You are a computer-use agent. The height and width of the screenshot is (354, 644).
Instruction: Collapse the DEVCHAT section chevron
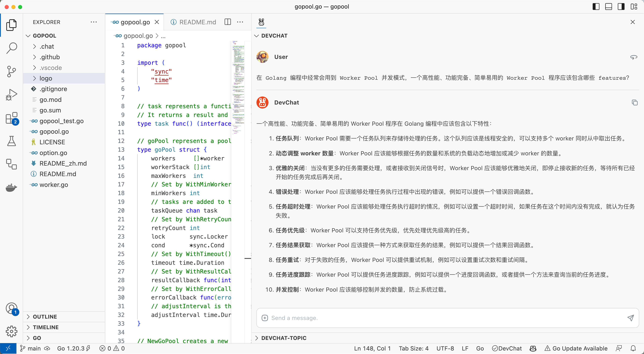(x=256, y=36)
